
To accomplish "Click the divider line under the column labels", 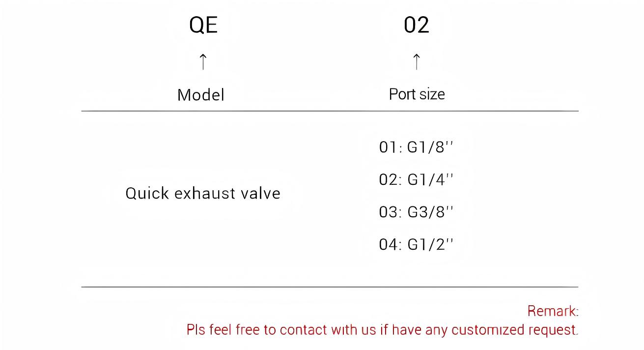I will (x=330, y=111).
